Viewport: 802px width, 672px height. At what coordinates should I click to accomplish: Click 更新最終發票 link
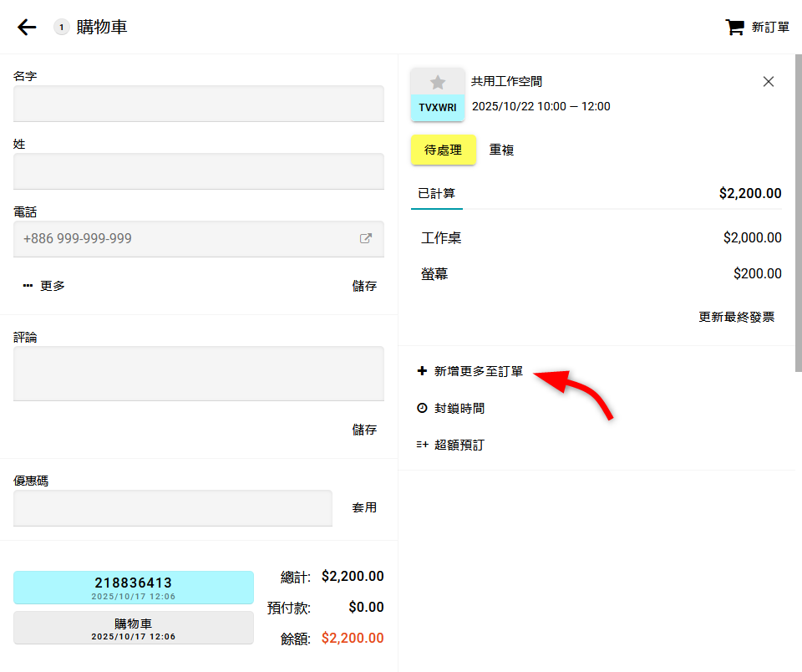736,317
